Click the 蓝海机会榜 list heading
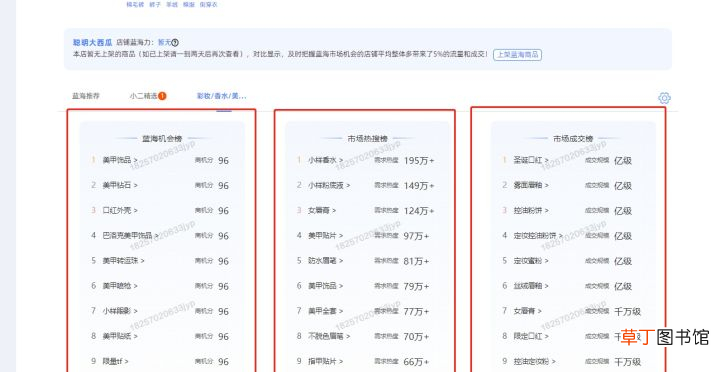Image resolution: width=720 pixels, height=372 pixels. tap(162, 138)
